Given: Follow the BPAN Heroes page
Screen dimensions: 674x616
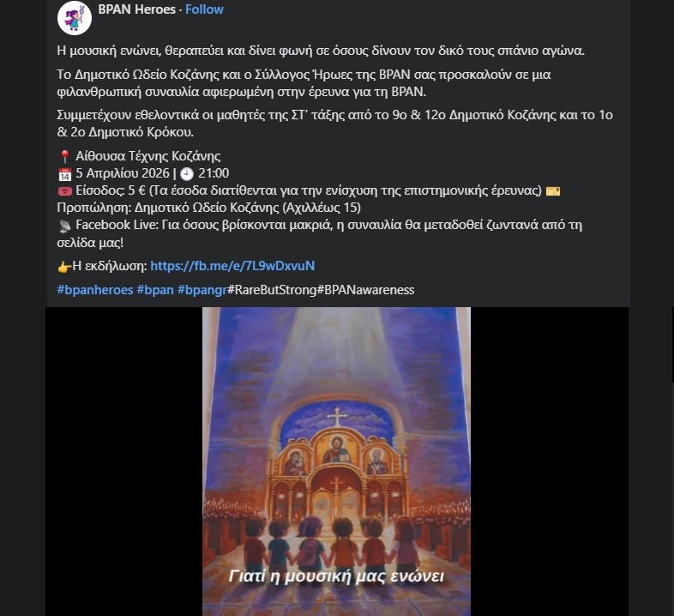Looking at the screenshot, I should [204, 9].
